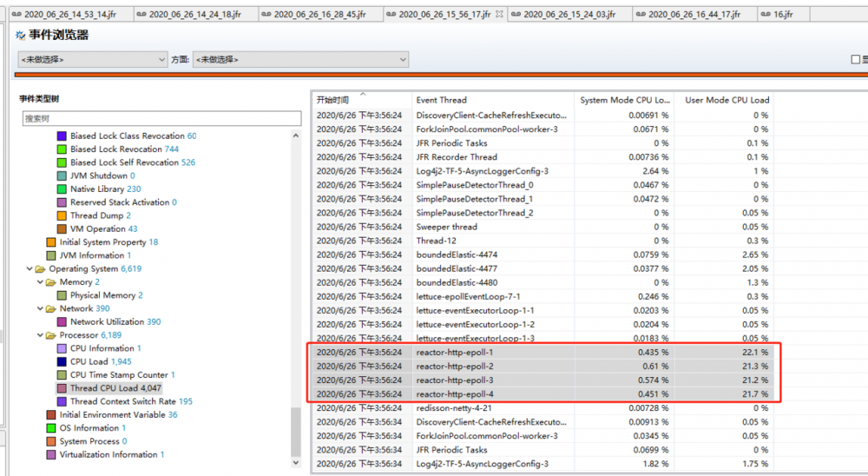The height and width of the screenshot is (476, 868).
Task: Click the CPU Time Stamp Counter icon
Action: point(62,375)
